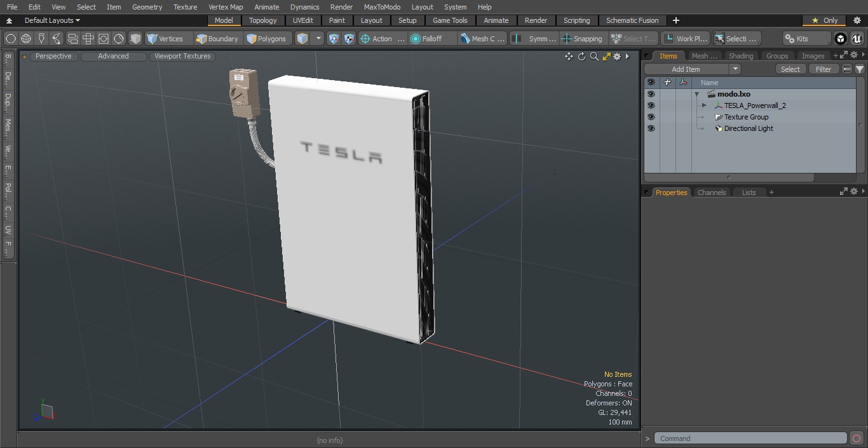This screenshot has height=448, width=868.
Task: Toggle Texture Group visibility eye
Action: [651, 117]
